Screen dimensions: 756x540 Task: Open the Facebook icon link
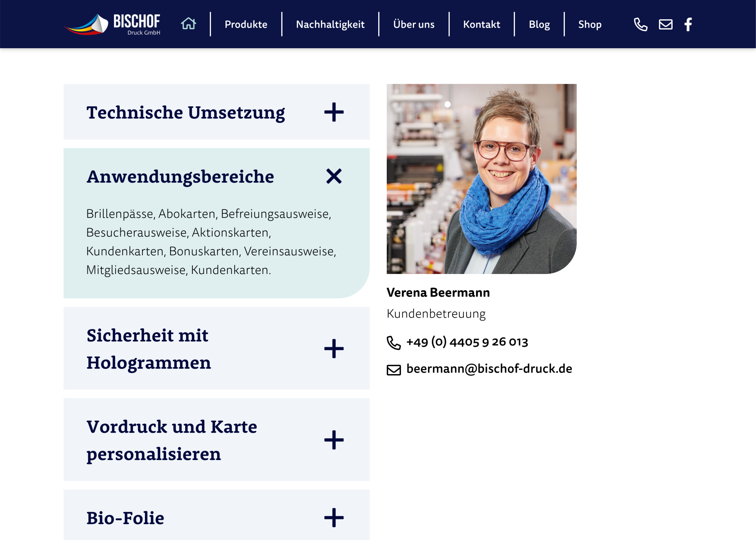coord(688,24)
